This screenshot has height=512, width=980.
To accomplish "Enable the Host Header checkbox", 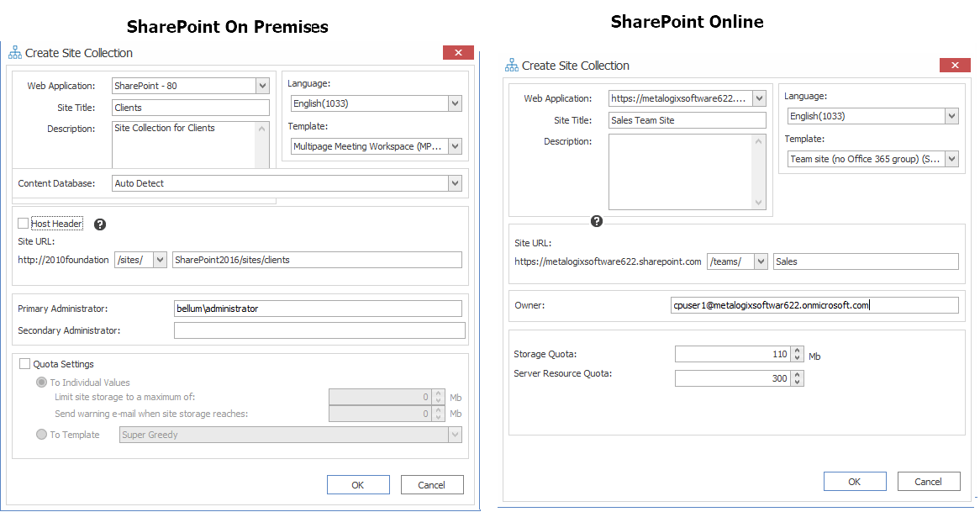I will (24, 224).
